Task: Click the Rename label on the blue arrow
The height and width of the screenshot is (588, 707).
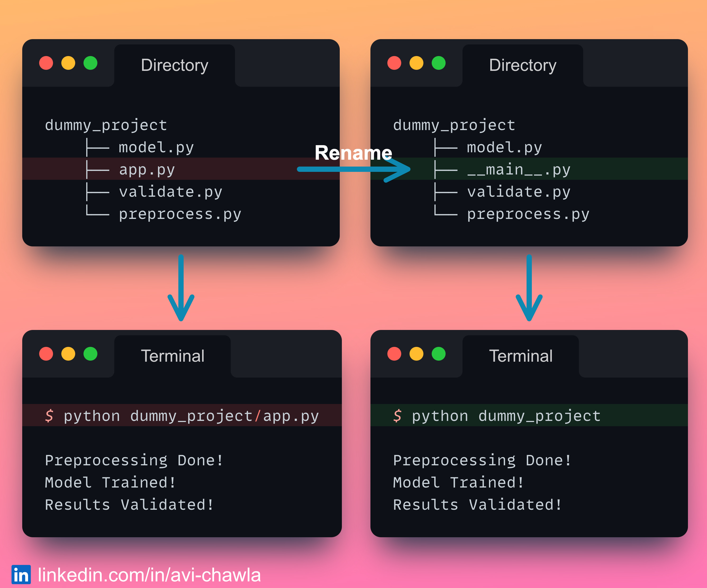Action: [353, 153]
